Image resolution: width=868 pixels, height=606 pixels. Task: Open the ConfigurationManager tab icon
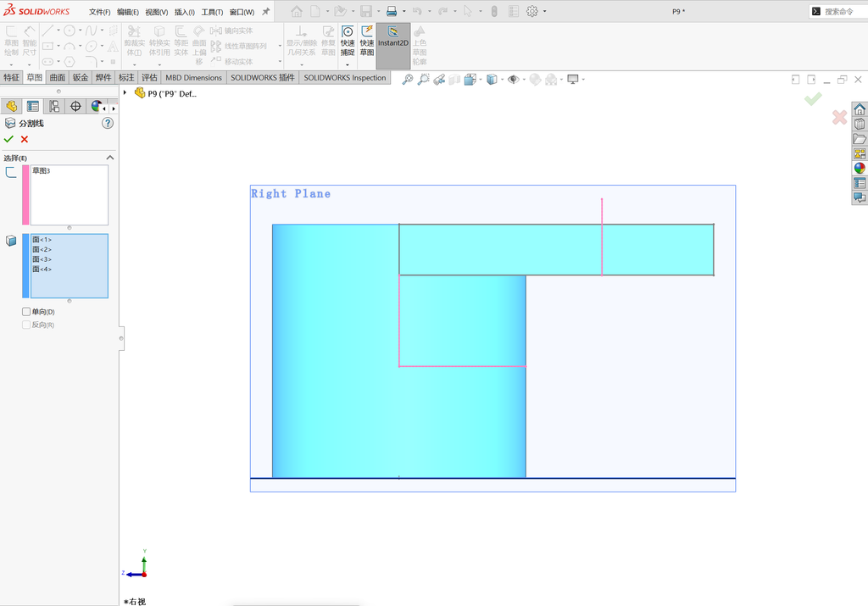54,106
